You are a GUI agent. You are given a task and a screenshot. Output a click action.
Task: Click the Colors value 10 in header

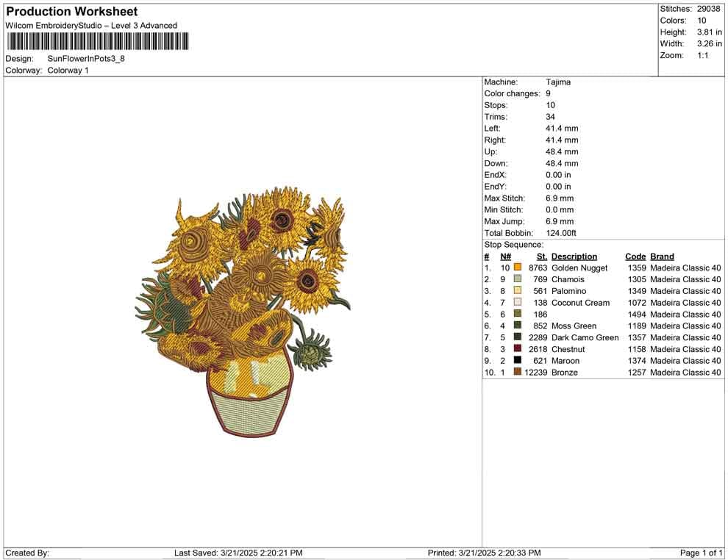point(702,21)
